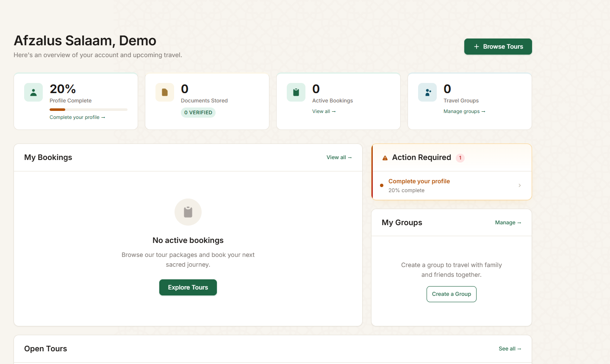The image size is (610, 364).
Task: Click the Create a Group button
Action: pos(452,294)
